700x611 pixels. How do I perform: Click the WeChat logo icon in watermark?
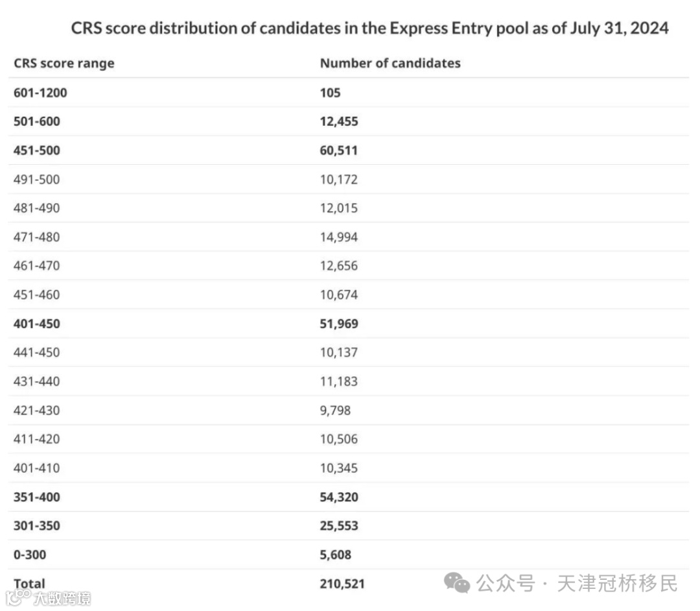[458, 582]
